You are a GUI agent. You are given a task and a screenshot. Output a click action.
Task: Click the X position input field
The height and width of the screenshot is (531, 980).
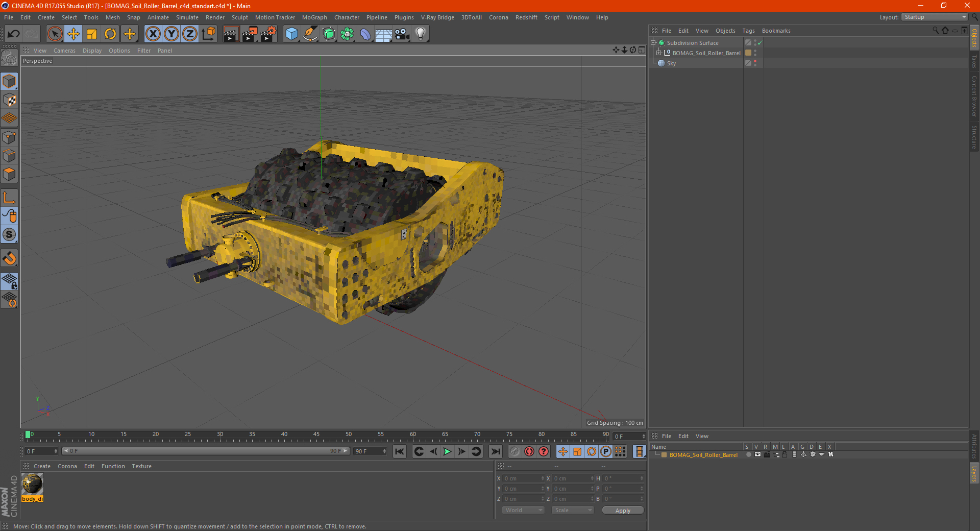click(x=524, y=478)
